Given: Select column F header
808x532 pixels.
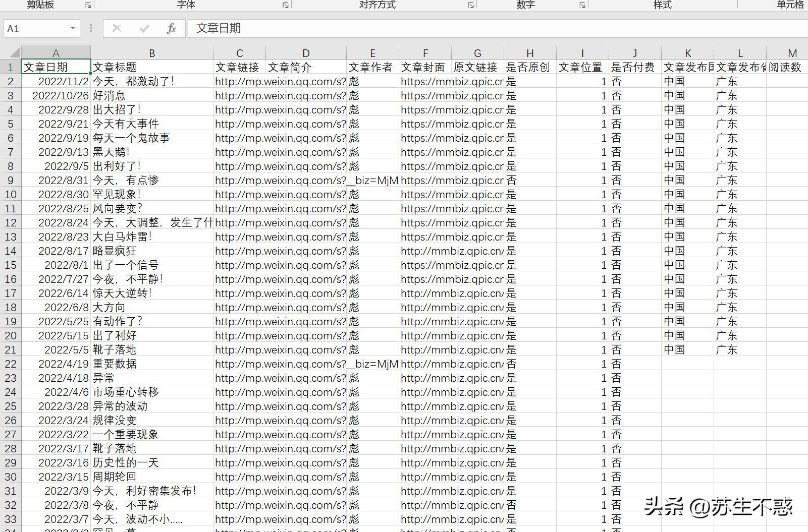Looking at the screenshot, I should 425,53.
